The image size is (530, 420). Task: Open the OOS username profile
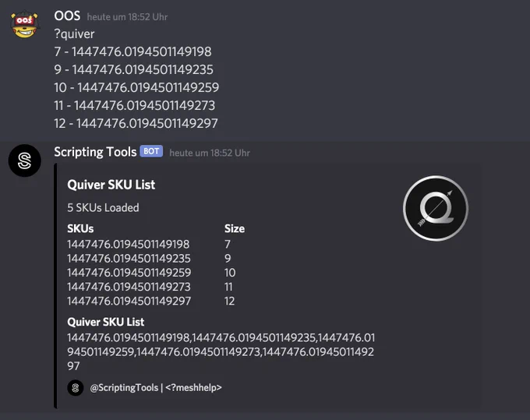tap(67, 16)
